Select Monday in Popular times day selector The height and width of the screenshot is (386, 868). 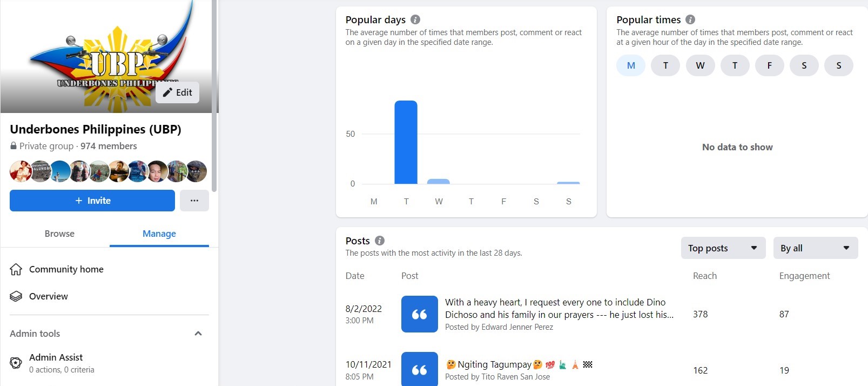[631, 65]
